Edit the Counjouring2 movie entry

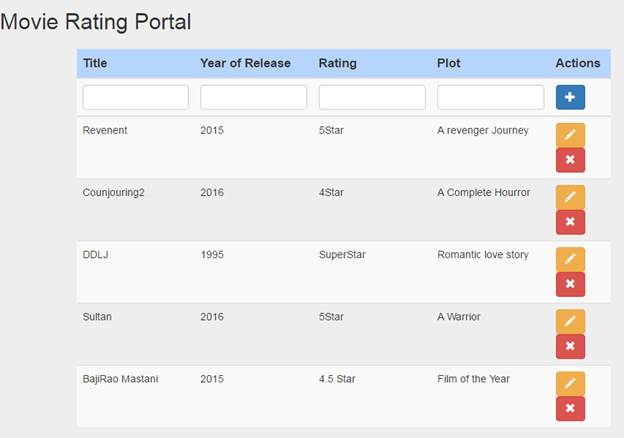point(570,197)
